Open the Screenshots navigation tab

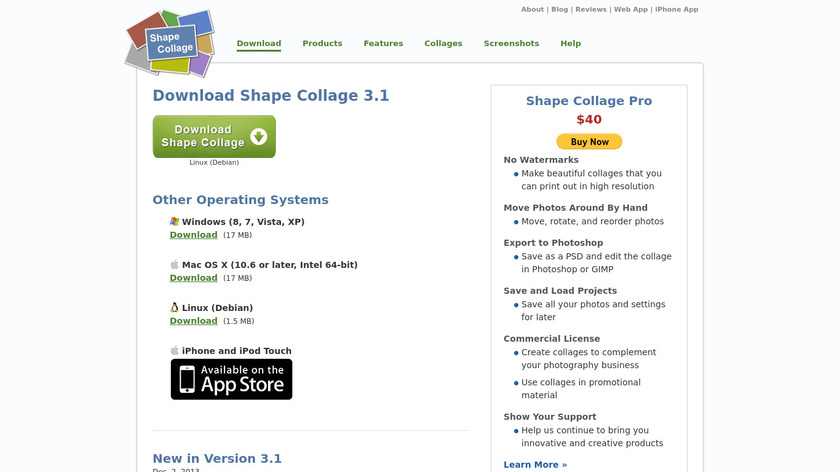[x=511, y=44]
